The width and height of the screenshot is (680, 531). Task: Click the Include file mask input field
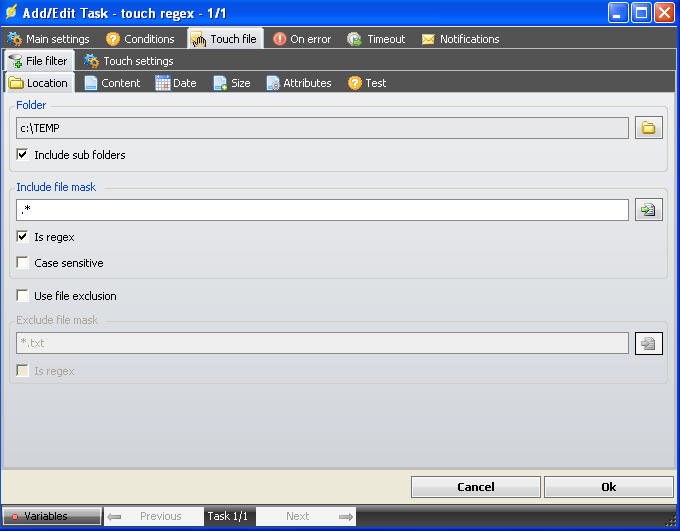tap(322, 210)
